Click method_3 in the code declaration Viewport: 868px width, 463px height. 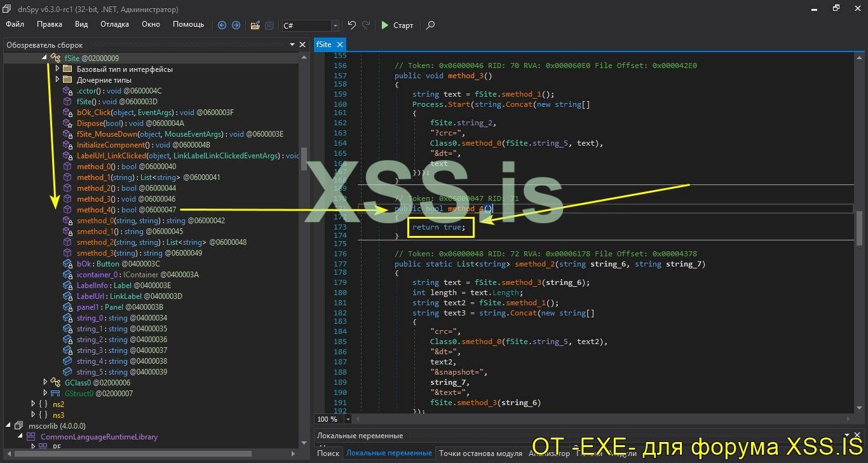tap(466, 76)
